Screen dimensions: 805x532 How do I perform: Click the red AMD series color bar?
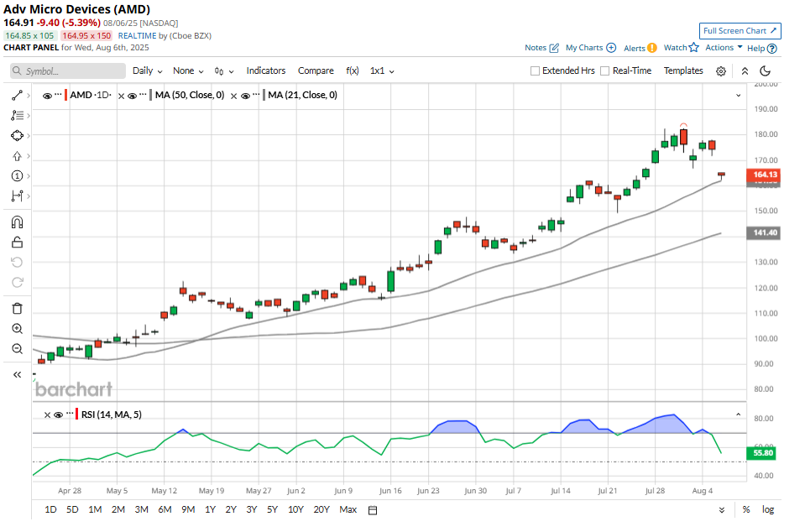[65, 95]
